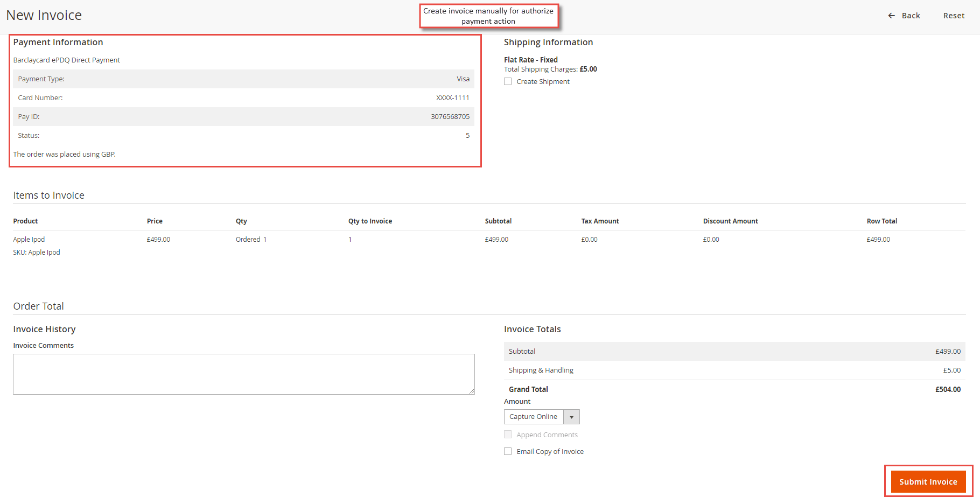
Task: Select the Payment Information section header
Action: 58,42
